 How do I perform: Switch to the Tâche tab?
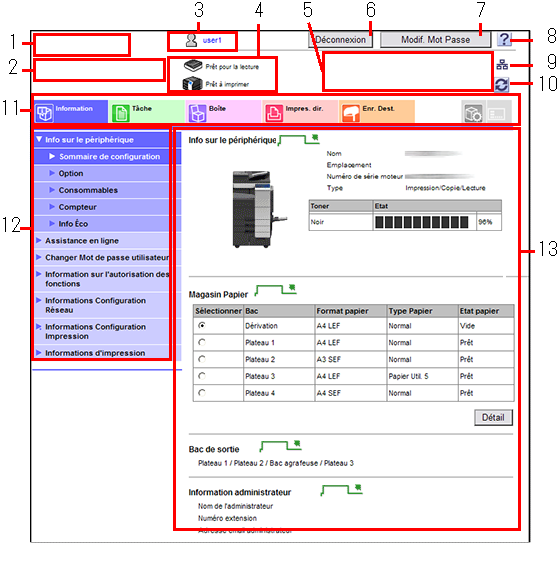click(147, 112)
